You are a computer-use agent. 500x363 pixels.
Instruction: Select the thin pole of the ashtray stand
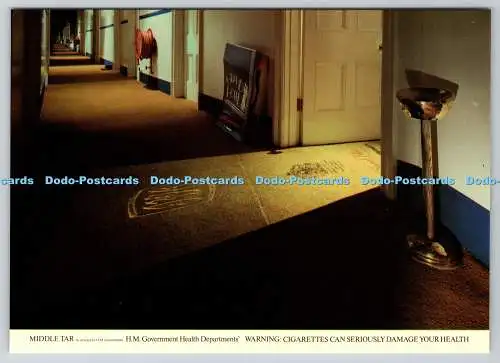tap(428, 177)
